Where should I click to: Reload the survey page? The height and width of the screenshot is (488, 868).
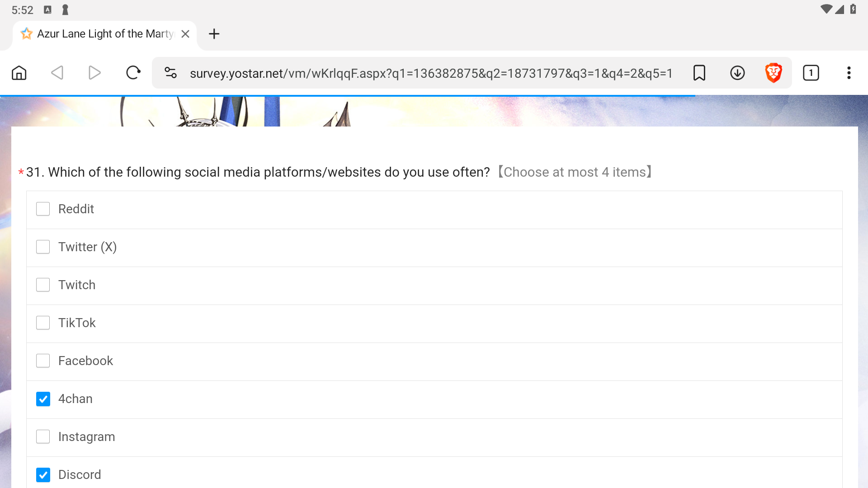(133, 73)
